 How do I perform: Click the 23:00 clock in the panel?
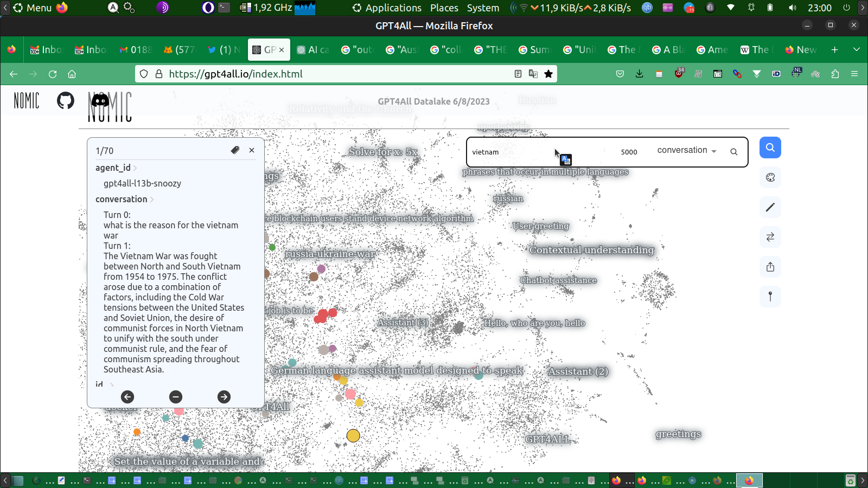[x=820, y=8]
